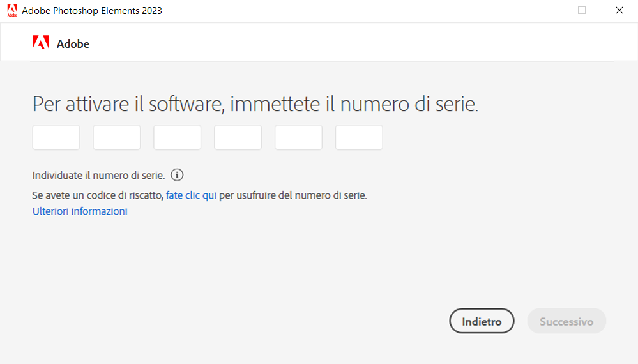
Task: Go back with the Indietro button
Action: click(482, 321)
